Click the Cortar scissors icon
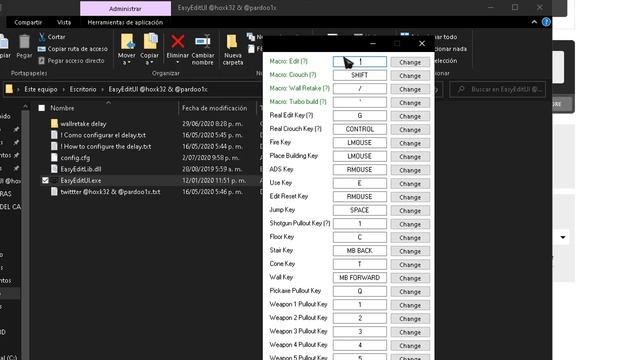This screenshot has height=360, width=640. click(42, 37)
